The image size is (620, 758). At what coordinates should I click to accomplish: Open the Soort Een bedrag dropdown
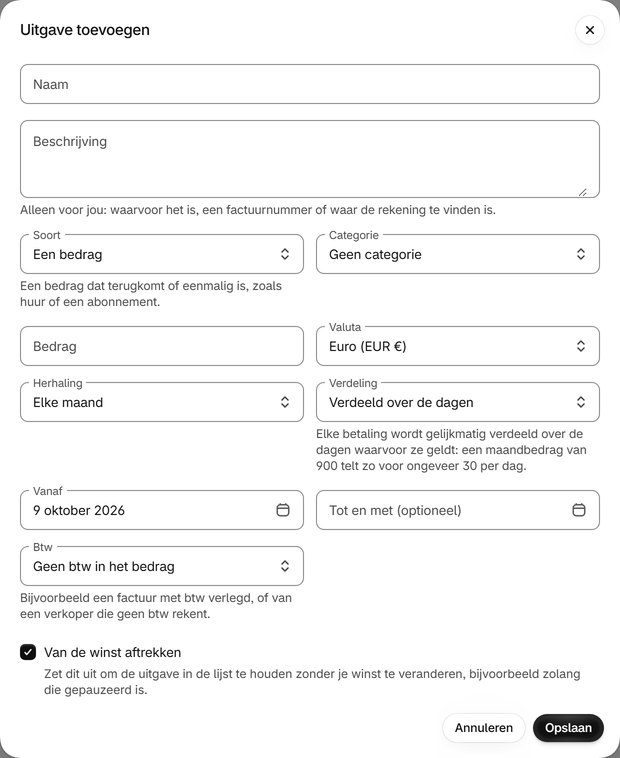pyautogui.click(x=162, y=254)
